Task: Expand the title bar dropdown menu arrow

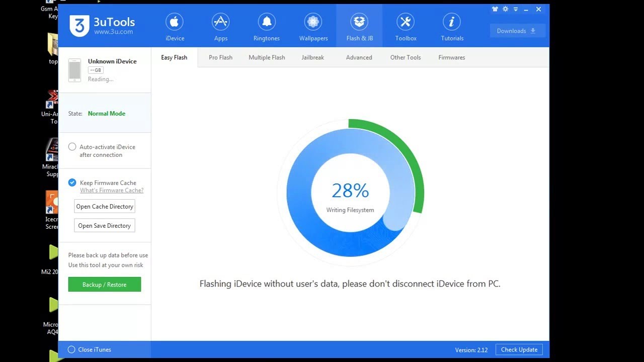Action: (x=516, y=9)
